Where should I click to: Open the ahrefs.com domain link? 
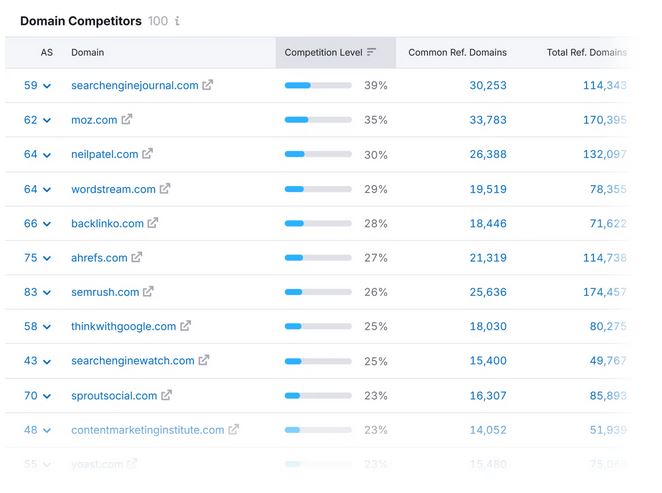click(x=99, y=257)
